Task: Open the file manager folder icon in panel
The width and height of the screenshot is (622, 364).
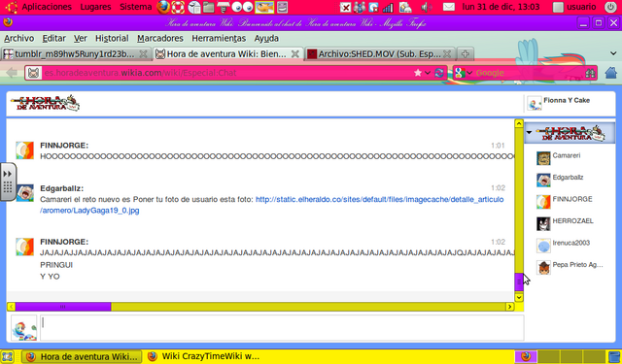Action: pos(209,7)
